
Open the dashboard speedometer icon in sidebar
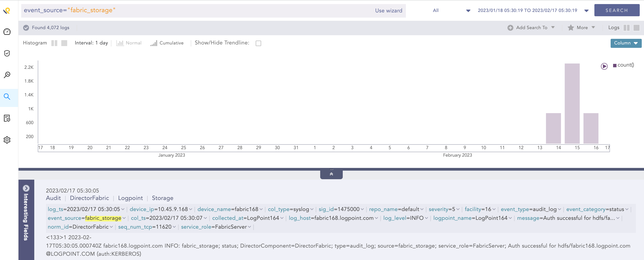click(7, 32)
